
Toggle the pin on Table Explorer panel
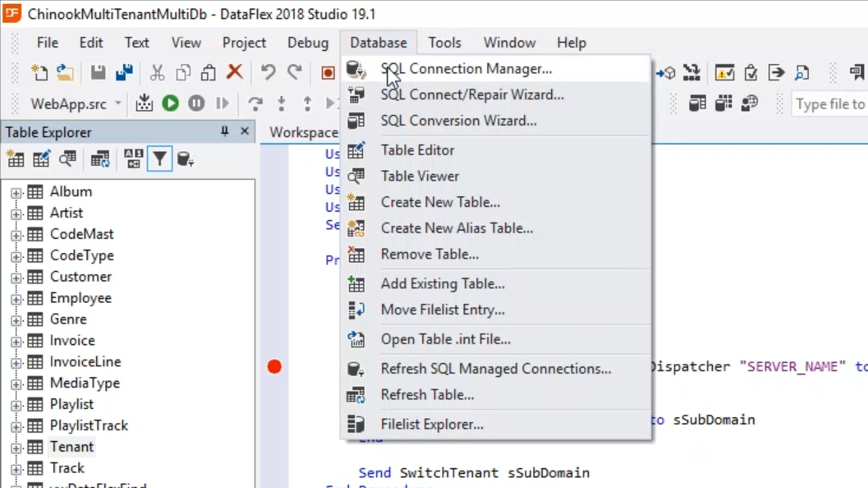[x=224, y=131]
